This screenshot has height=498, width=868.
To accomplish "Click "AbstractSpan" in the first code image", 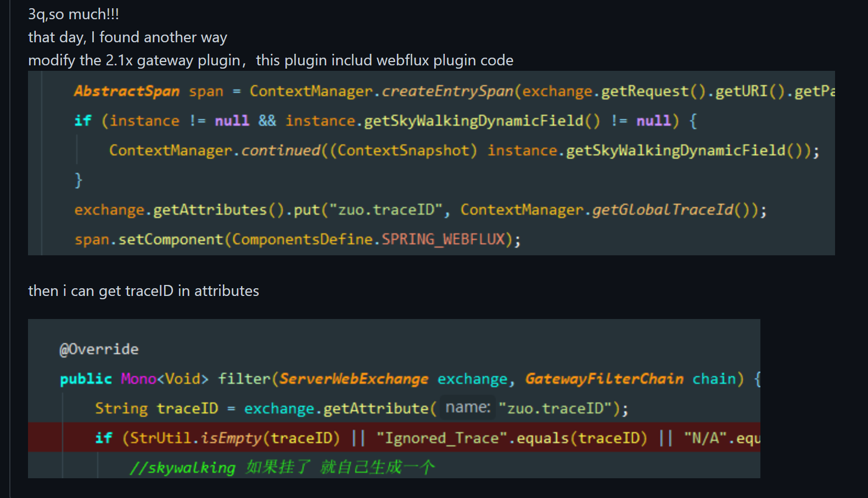I will pyautogui.click(x=127, y=91).
